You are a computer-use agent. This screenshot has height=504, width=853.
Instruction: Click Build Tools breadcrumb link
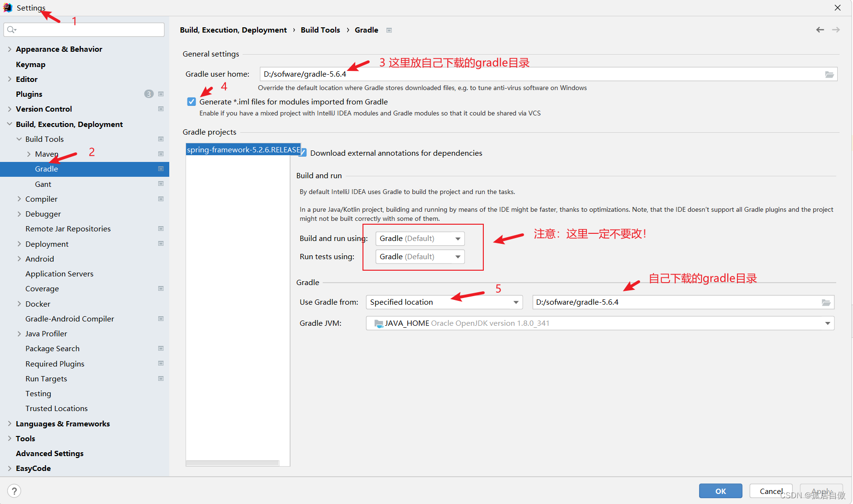click(320, 30)
